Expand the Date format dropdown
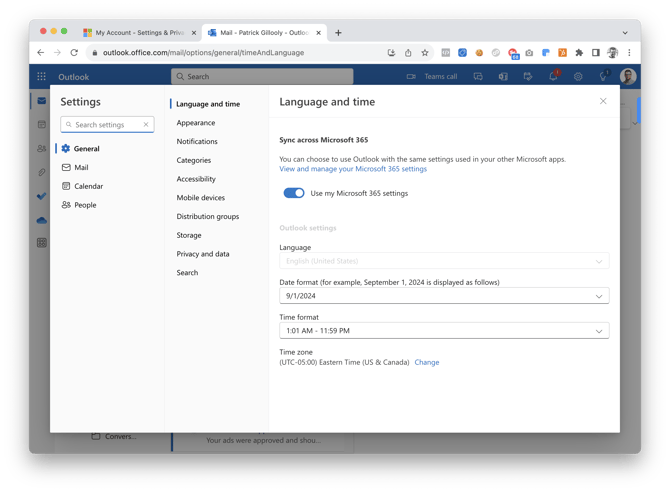Image resolution: width=670 pixels, height=492 pixels. [443, 296]
